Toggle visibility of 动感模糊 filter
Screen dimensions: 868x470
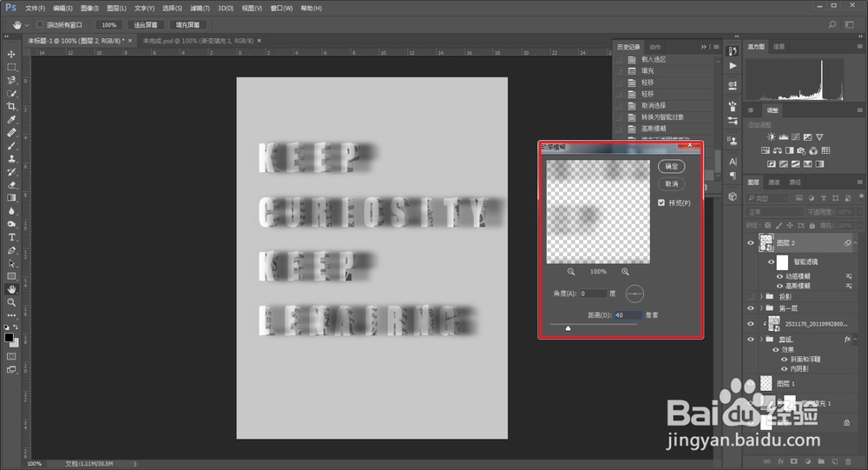[780, 276]
